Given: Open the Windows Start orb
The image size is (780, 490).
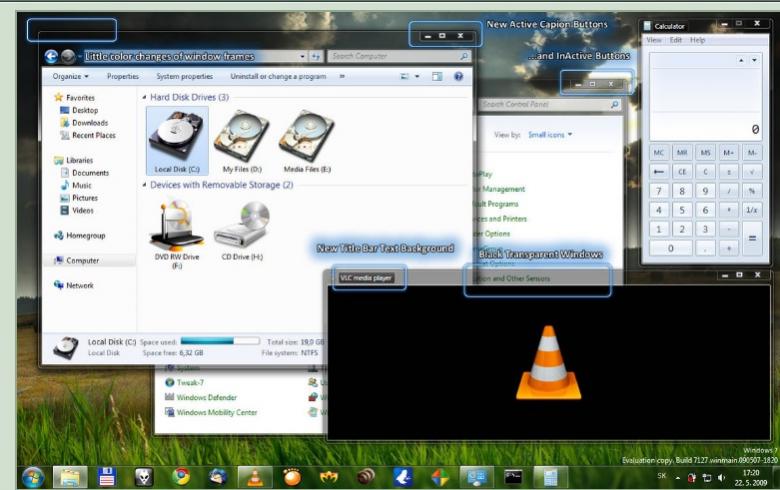Looking at the screenshot, I should (x=33, y=477).
